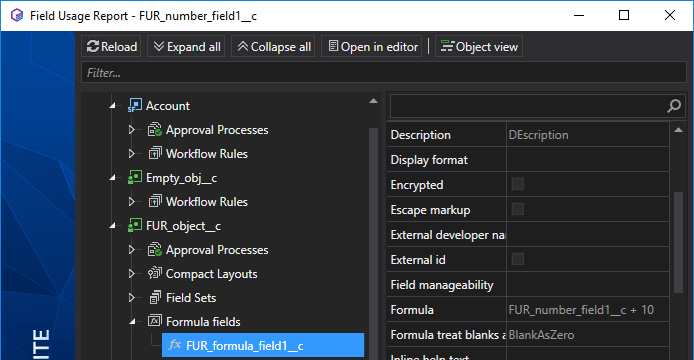Viewport: 694px width, 360px height.
Task: Focus the Filter input field
Action: pos(384,73)
